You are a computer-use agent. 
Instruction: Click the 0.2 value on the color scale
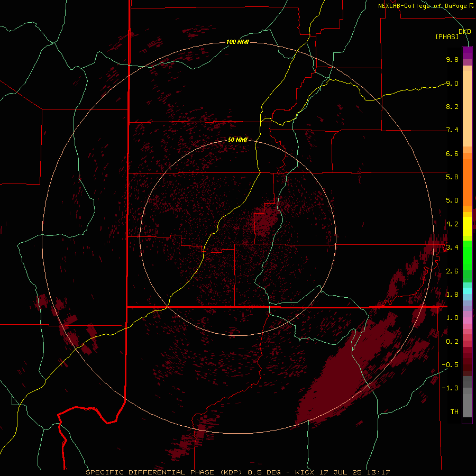pos(452,342)
